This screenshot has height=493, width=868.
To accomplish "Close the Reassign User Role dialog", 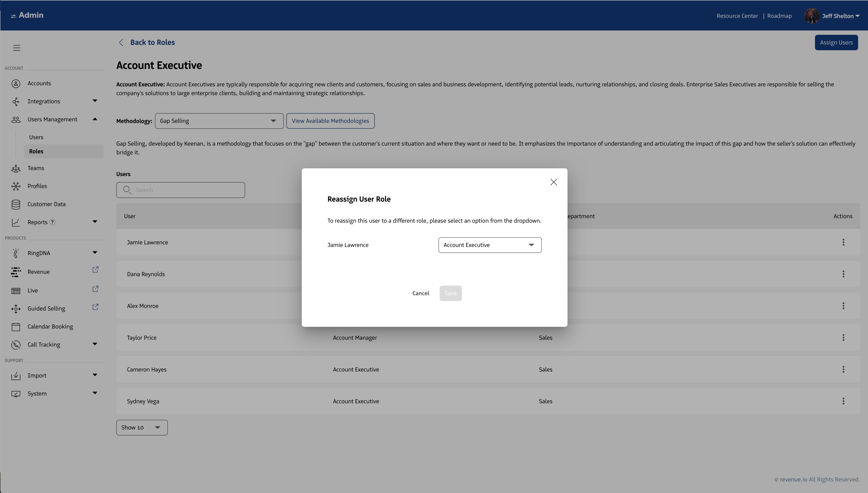I will tap(554, 182).
